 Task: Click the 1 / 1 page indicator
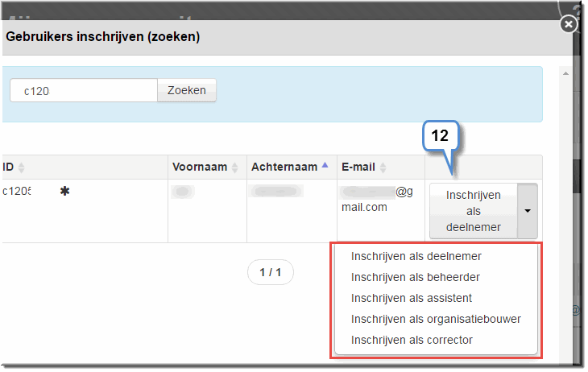coord(271,272)
